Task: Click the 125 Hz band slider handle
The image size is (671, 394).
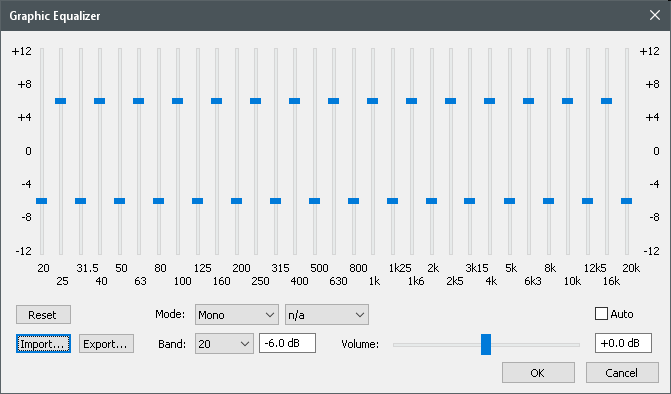Action: tap(197, 201)
